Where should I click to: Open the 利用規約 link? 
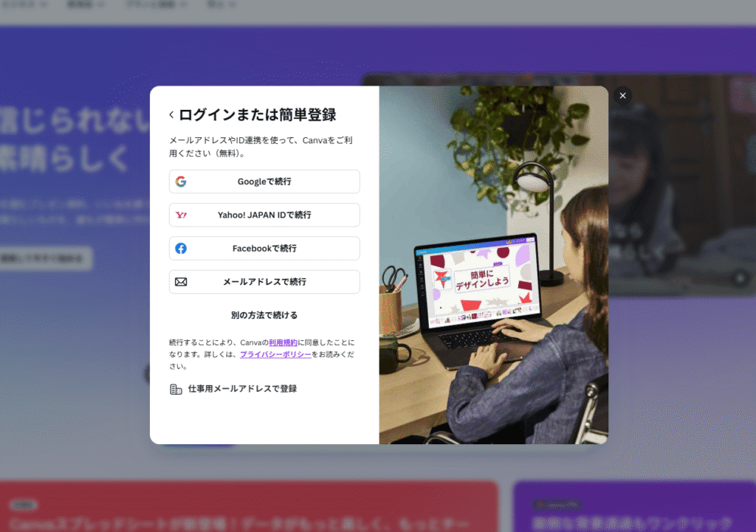(x=283, y=342)
